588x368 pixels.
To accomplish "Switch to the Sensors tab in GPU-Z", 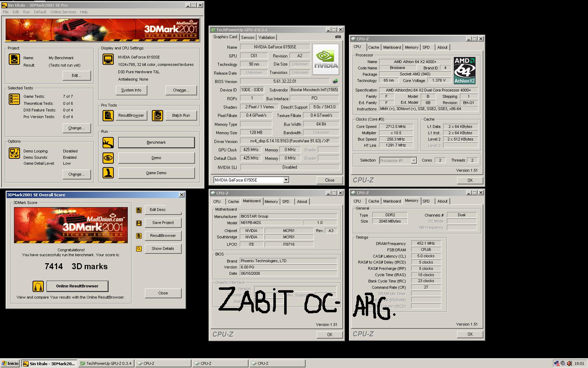I will point(248,38).
